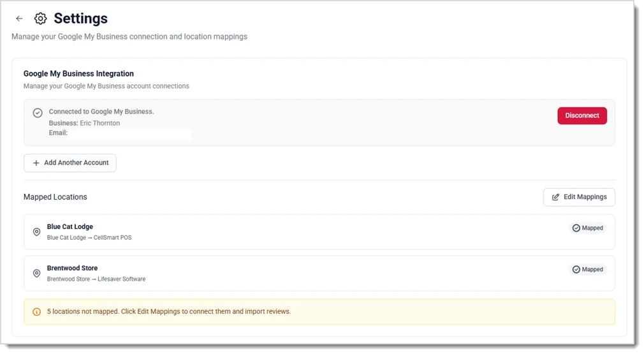Click Add Another Account button

pos(70,163)
